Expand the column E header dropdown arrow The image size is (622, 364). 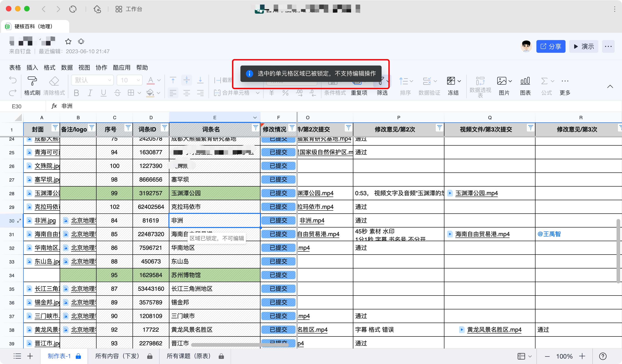(255, 118)
